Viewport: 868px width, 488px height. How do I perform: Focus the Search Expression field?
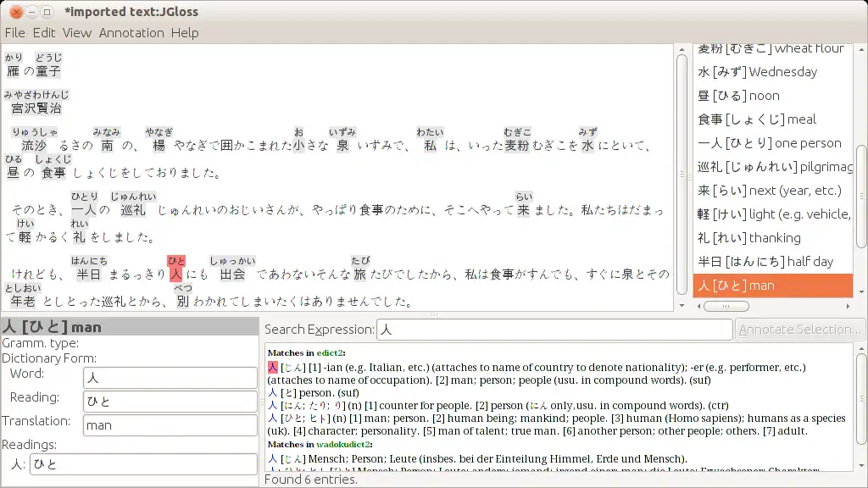pos(554,330)
